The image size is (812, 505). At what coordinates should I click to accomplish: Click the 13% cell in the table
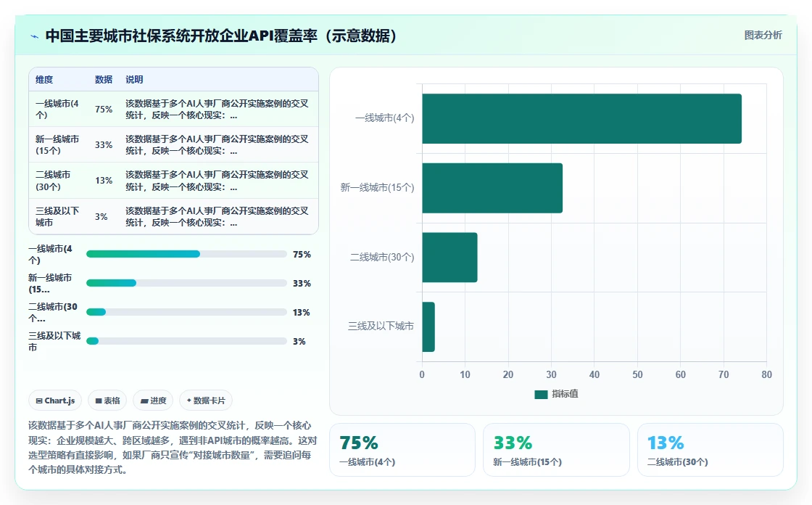pos(104,181)
